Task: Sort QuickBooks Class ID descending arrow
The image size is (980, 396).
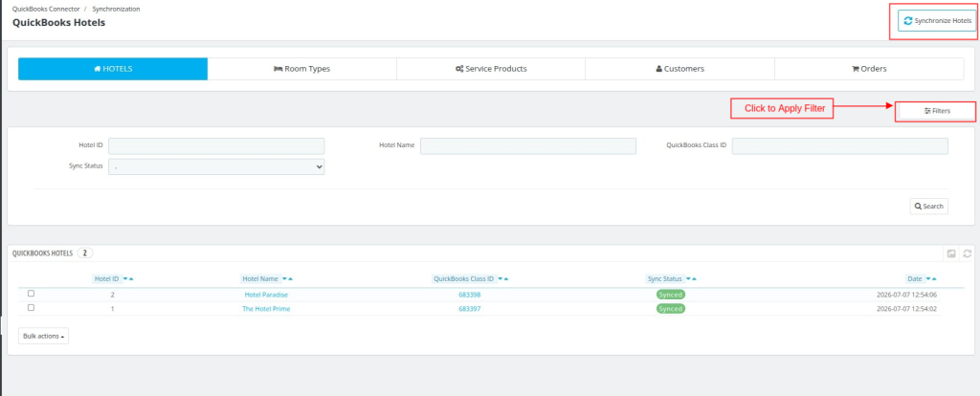Action: pos(500,278)
